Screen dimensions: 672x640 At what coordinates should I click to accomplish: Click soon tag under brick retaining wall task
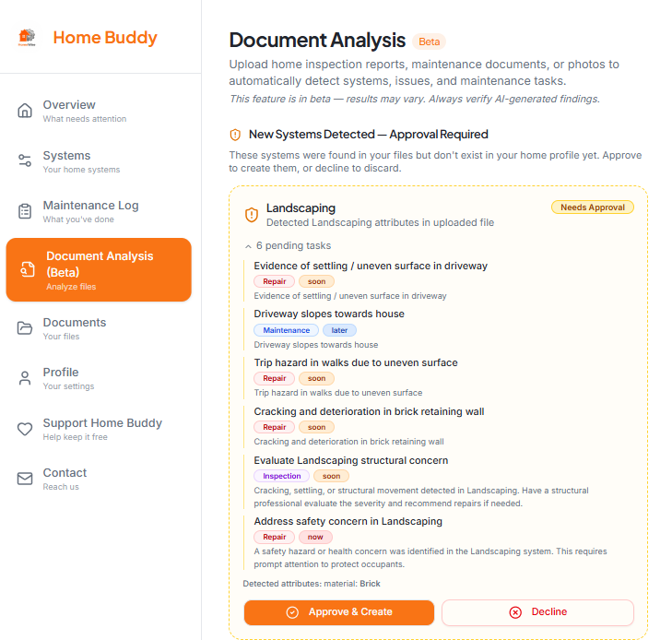pyautogui.click(x=317, y=427)
